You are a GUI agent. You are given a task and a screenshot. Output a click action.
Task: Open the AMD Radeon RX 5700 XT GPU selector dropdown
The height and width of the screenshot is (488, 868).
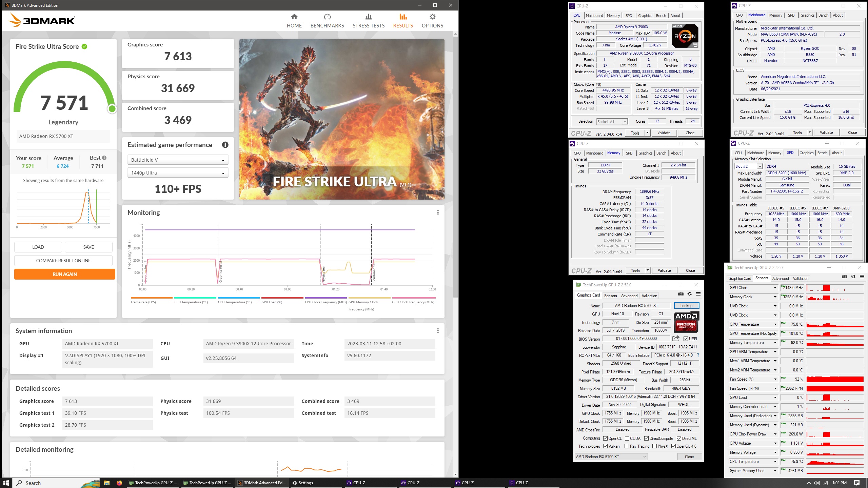point(611,456)
